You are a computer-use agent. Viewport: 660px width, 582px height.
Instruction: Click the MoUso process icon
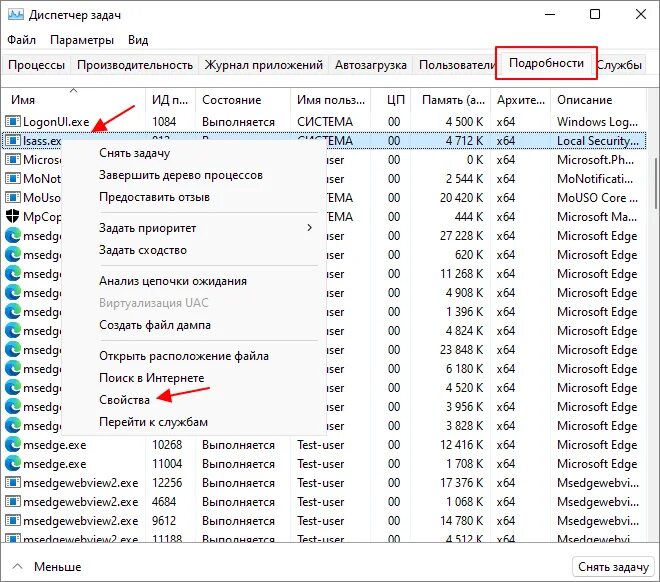pyautogui.click(x=13, y=197)
